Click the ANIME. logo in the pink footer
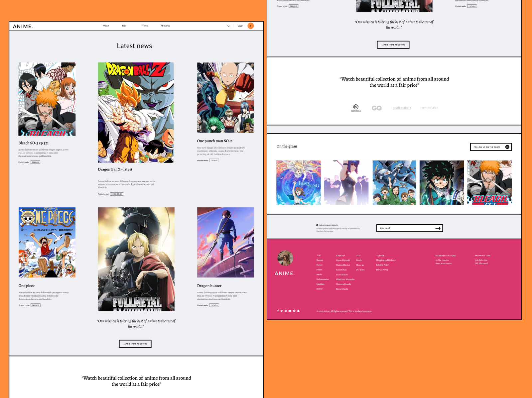Image resolution: width=532 pixels, height=398 pixels. point(285,273)
